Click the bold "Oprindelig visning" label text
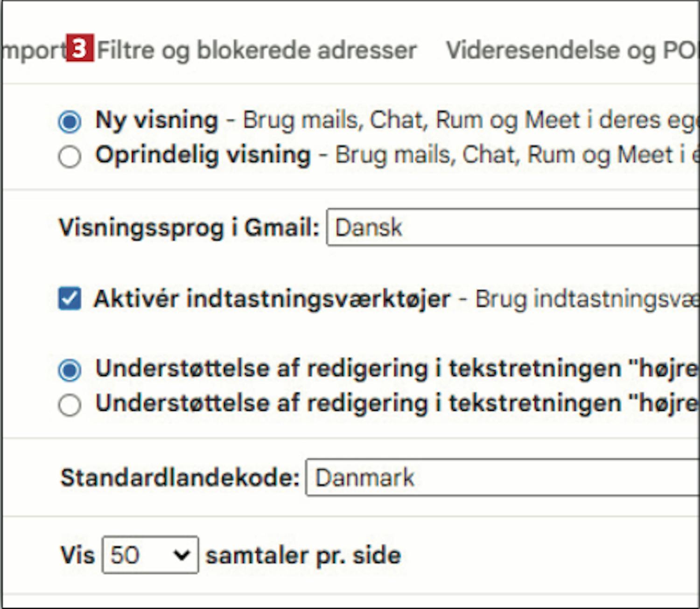 pyautogui.click(x=203, y=155)
